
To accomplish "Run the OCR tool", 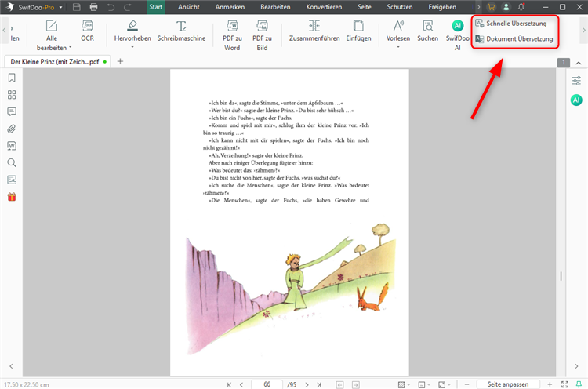I will tap(87, 31).
